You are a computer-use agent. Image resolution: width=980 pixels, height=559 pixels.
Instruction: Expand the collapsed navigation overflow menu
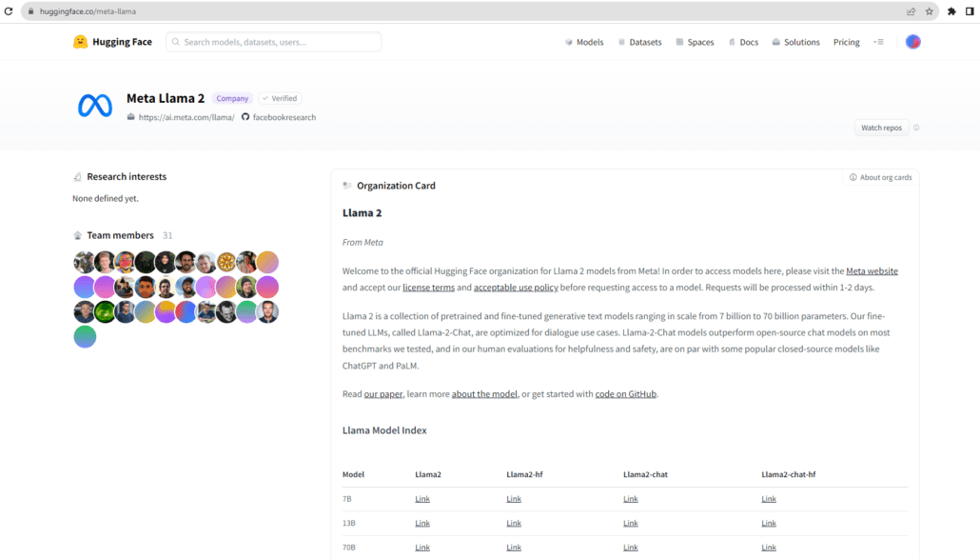pyautogui.click(x=878, y=42)
